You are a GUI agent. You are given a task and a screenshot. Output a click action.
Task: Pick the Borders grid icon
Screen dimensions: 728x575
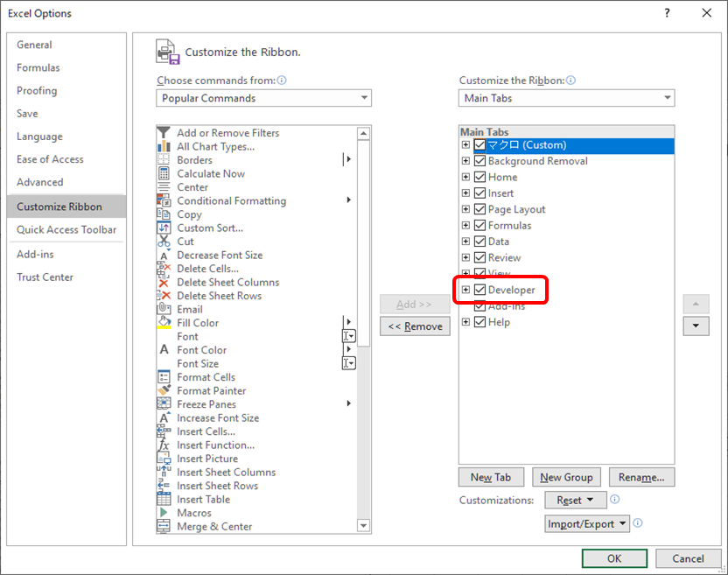coord(164,160)
